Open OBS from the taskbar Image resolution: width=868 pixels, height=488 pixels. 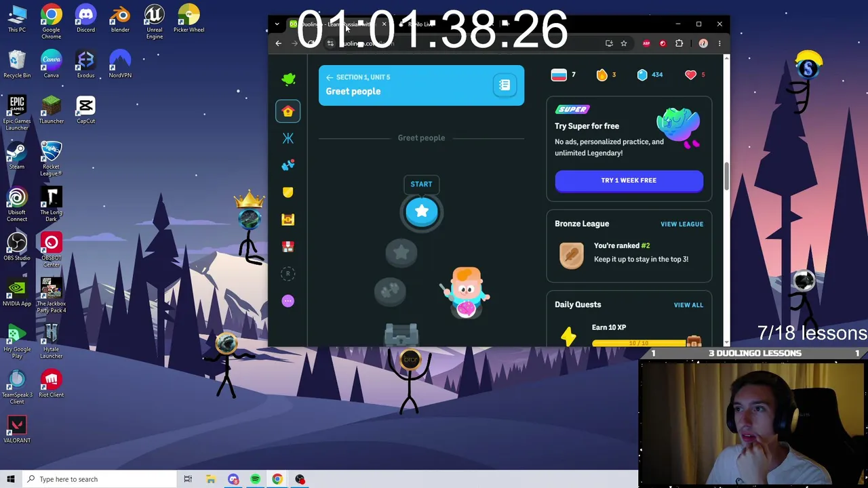[x=300, y=479]
